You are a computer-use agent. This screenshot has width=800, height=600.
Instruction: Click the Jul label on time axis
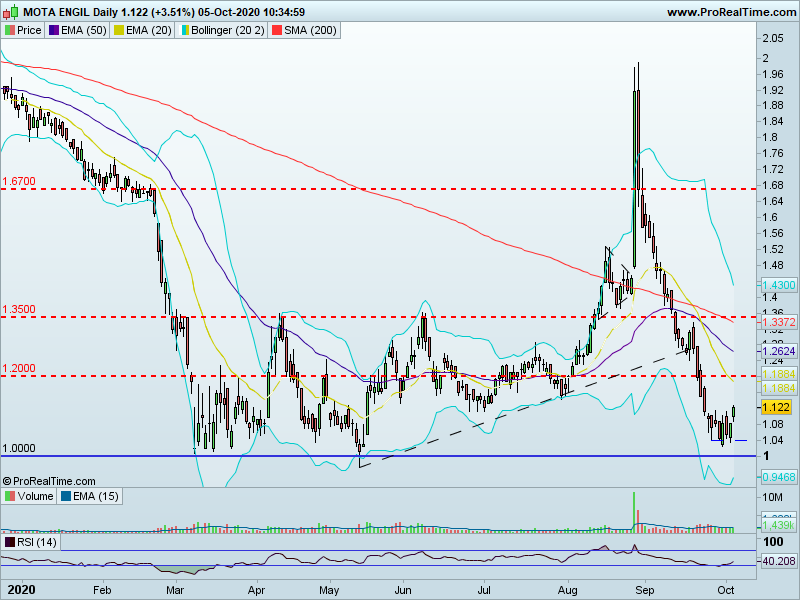484,590
